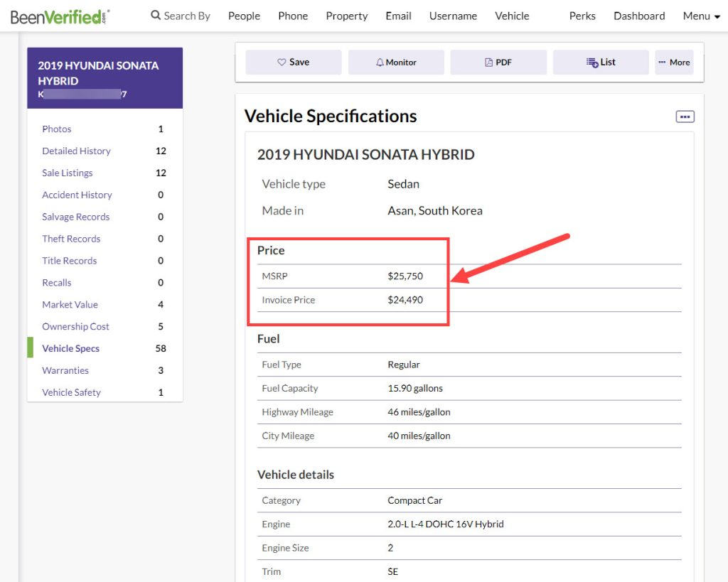Open the Dashboard navigation item
Viewport: 728px width, 582px height.
(638, 16)
